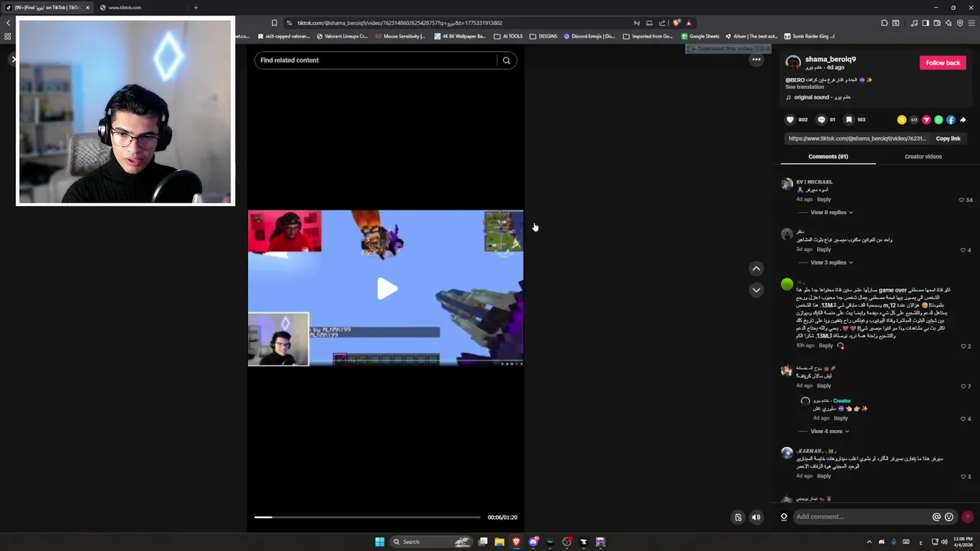Viewport: 980px width, 551px height.
Task: Toggle auto-scroll icon beside the volume control
Action: click(738, 517)
